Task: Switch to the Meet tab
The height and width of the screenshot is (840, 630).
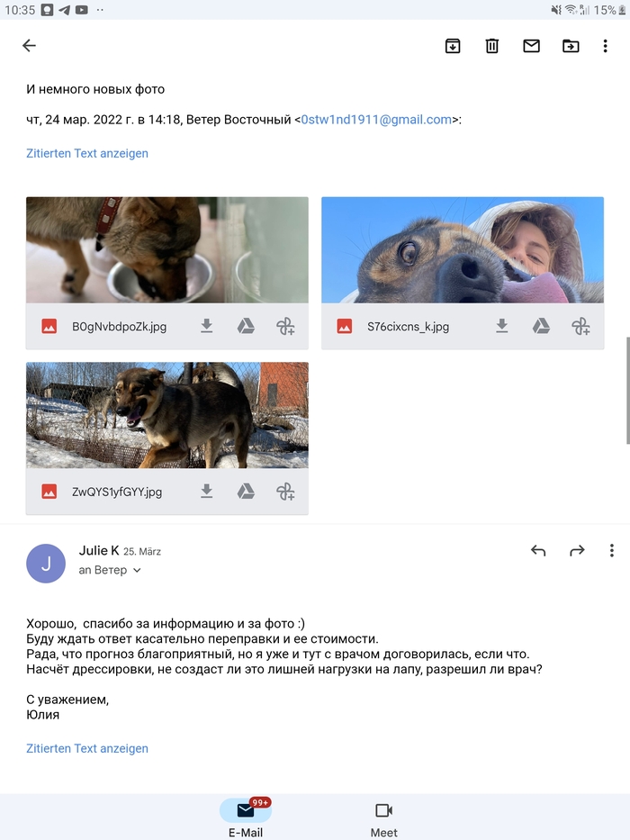Action: 383,818
